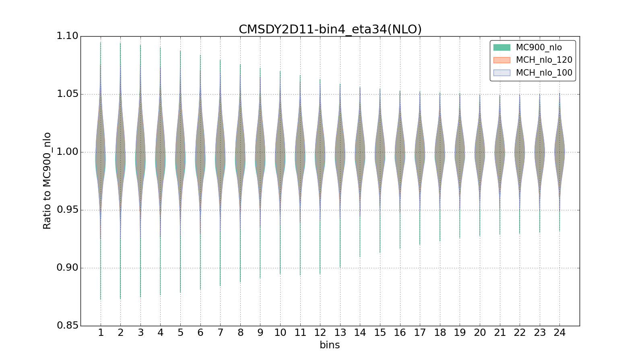Click the plot title CMSDY2D11-bin4_eta34(NLO)
644x362 pixels.
pos(330,29)
